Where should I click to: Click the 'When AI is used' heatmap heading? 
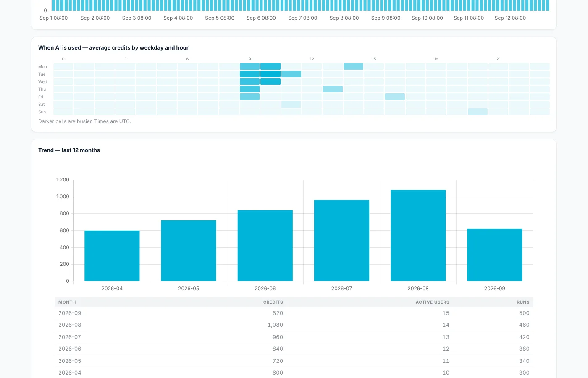(x=113, y=47)
